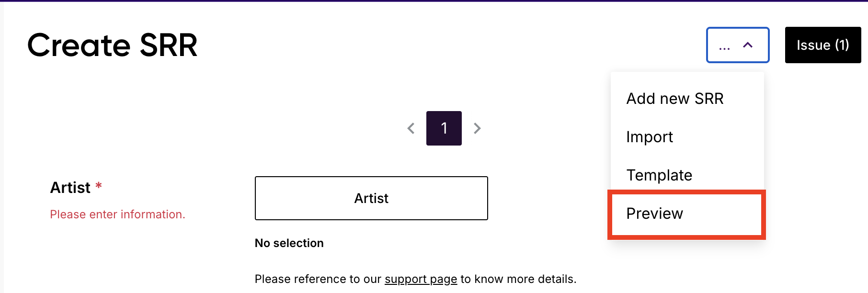
Task: Choose Add new SRR from menu
Action: (675, 99)
